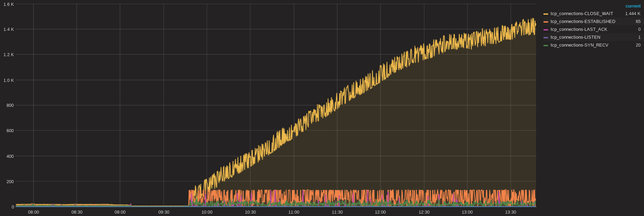Toggle the tcp_connections-ESTABLISHED legend label
Image resolution: width=644 pixels, height=216 pixels.
tap(583, 22)
